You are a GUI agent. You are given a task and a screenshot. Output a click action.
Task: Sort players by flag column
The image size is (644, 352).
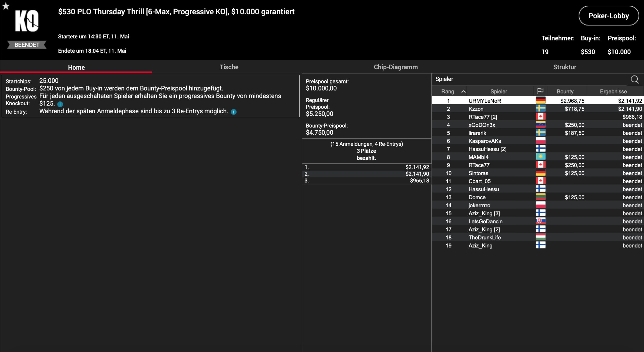(x=540, y=91)
